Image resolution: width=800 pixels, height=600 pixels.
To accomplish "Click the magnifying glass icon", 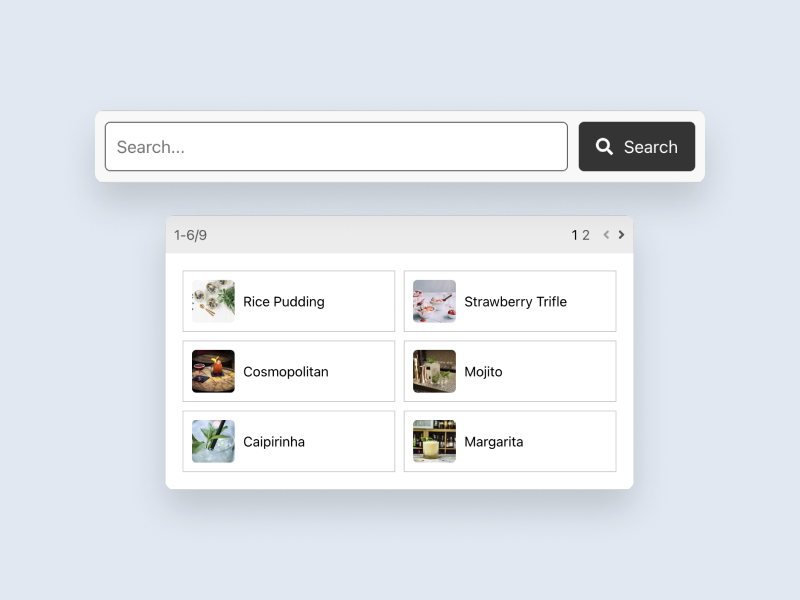I will pyautogui.click(x=604, y=147).
